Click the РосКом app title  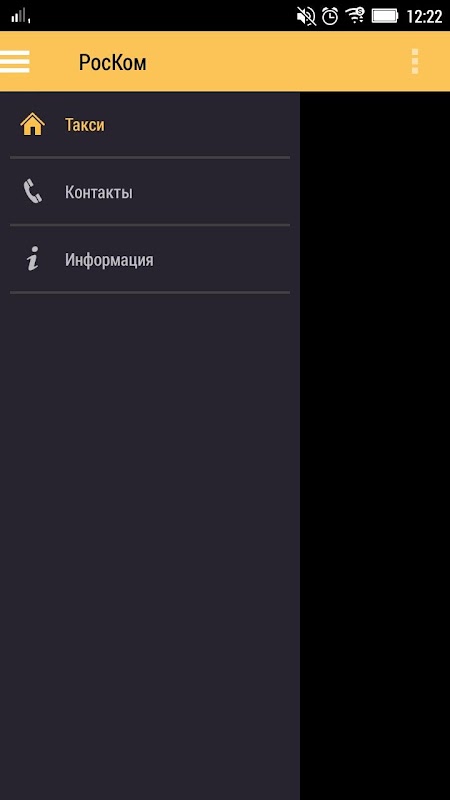click(112, 62)
